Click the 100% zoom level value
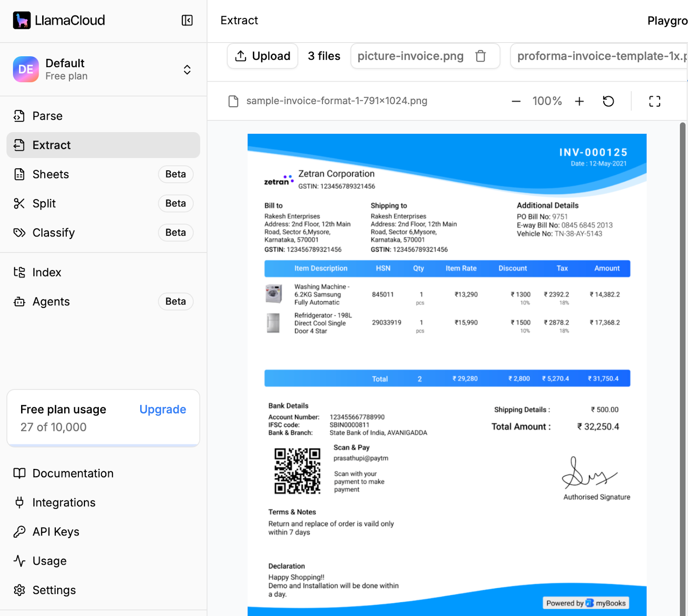 pos(547,101)
